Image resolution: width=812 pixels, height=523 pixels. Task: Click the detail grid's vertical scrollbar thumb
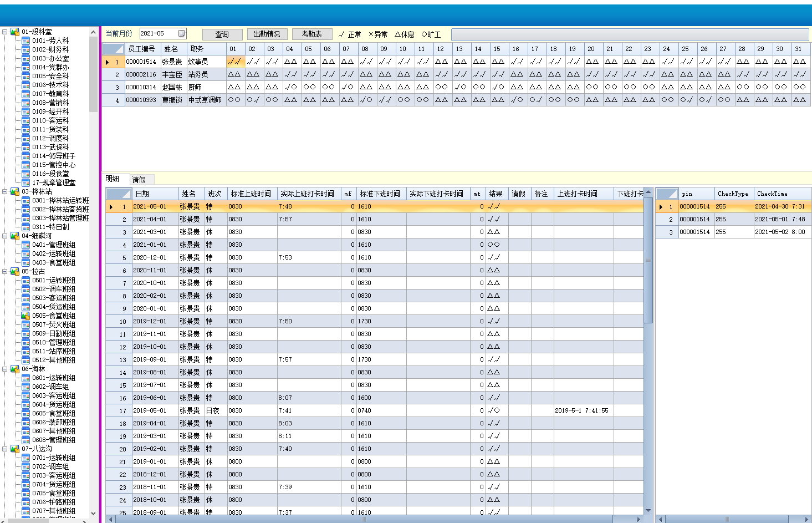click(648, 261)
